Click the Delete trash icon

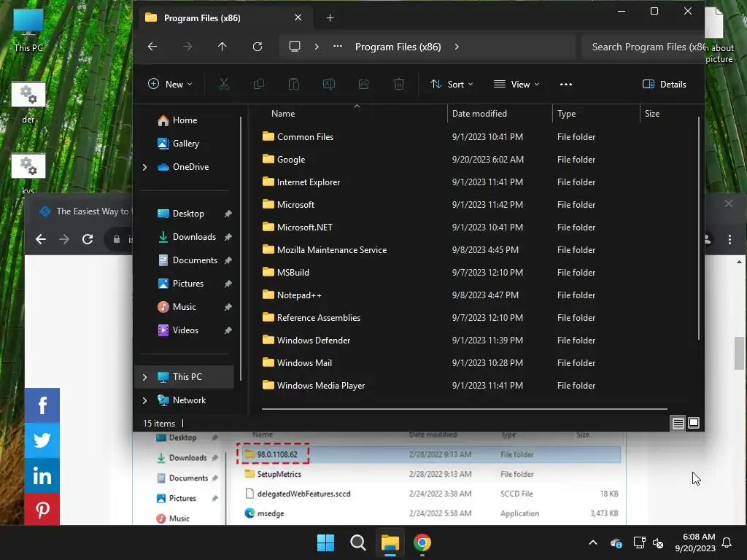(399, 85)
